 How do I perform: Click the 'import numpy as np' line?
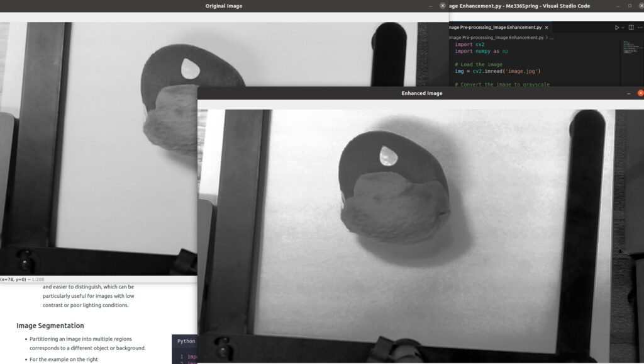[481, 52]
